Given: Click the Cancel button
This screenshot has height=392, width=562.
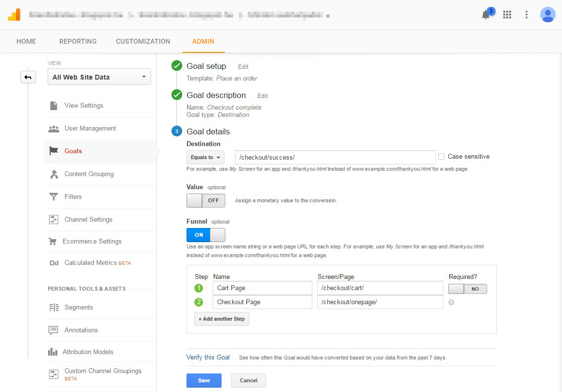Looking at the screenshot, I should point(248,380).
